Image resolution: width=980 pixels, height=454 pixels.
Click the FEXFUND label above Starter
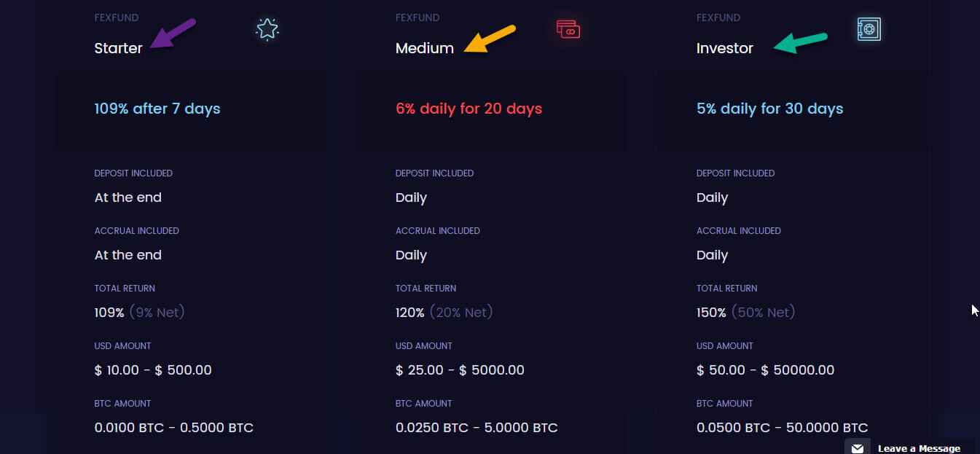[x=116, y=17]
